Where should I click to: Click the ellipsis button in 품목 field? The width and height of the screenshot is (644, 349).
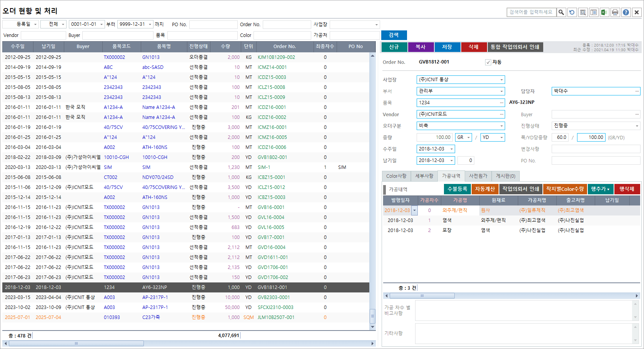point(501,103)
